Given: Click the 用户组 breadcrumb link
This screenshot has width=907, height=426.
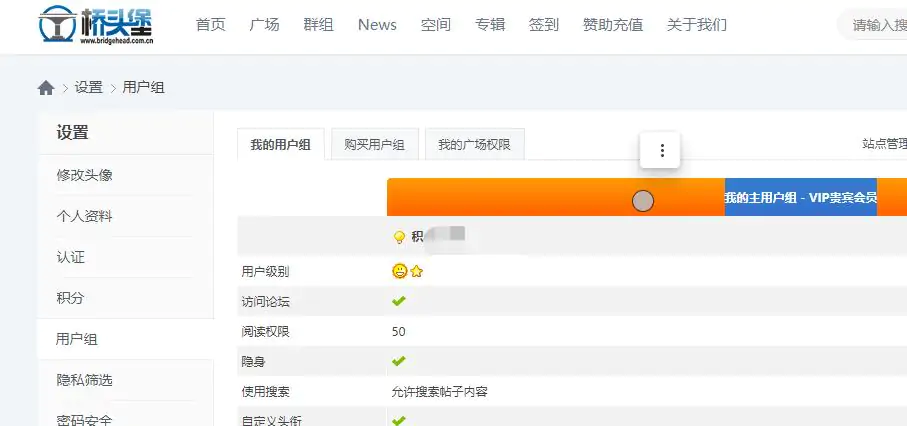Looking at the screenshot, I should click(143, 88).
